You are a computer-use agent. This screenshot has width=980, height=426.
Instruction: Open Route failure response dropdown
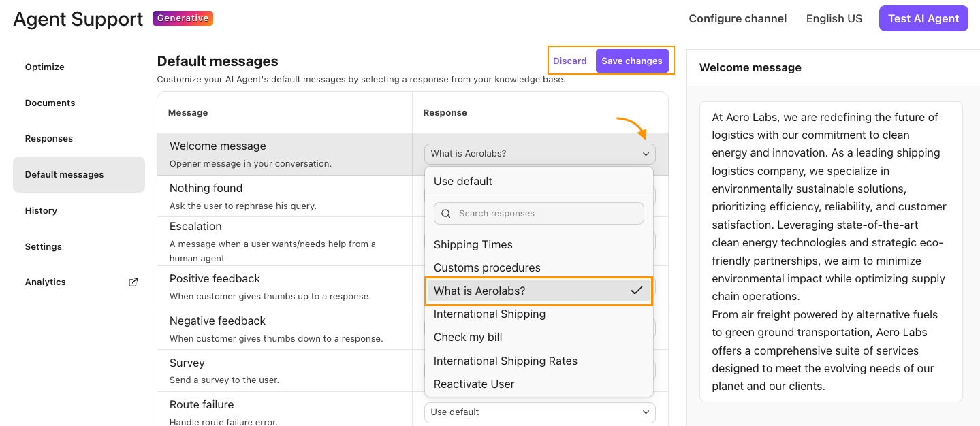(540, 412)
